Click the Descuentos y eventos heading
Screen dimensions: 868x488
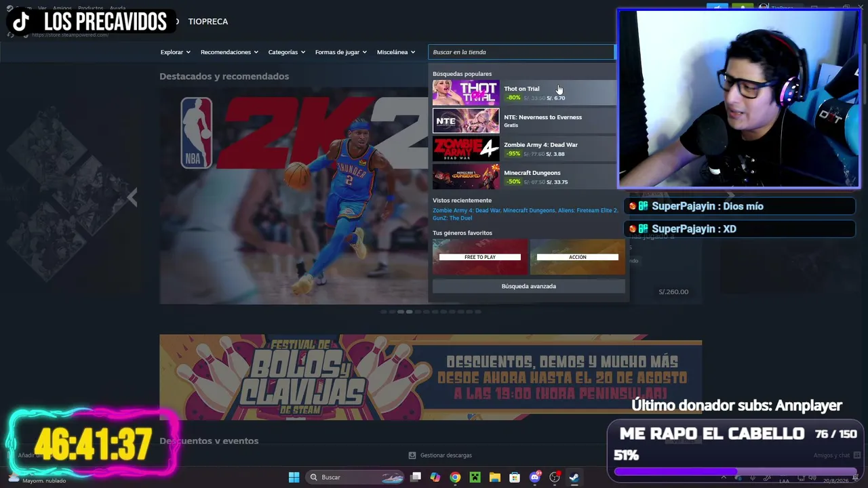[x=209, y=441]
